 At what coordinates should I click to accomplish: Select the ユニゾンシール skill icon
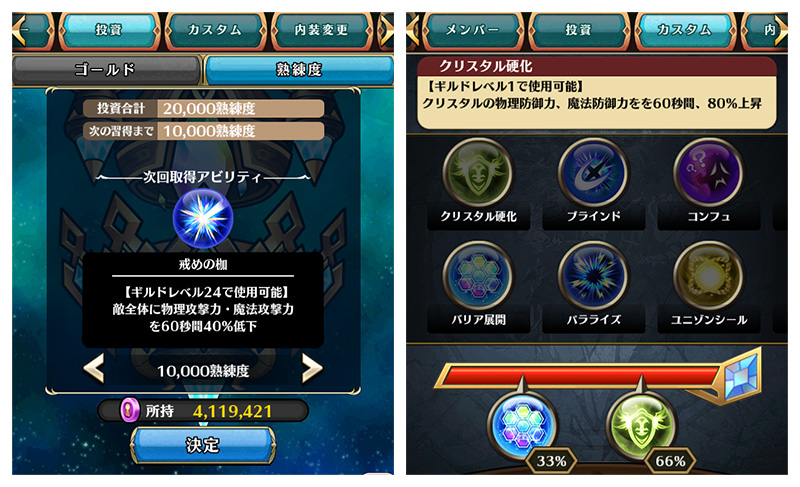709,277
